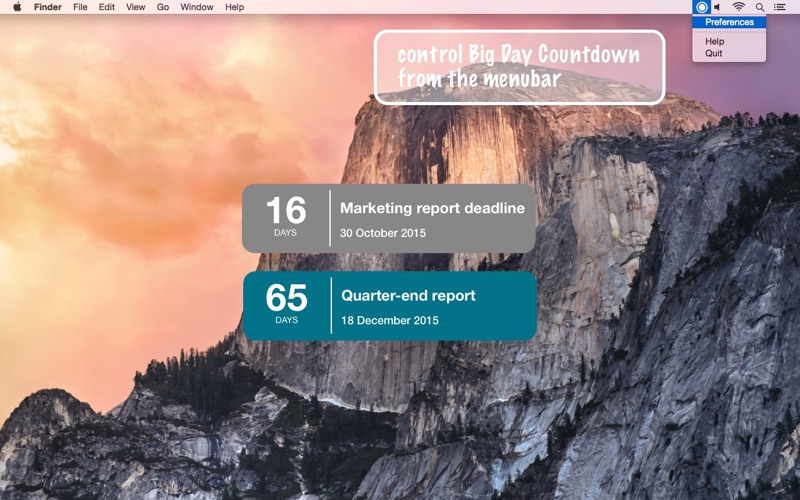Viewport: 800px width, 500px height.
Task: Open the Window menu
Action: pyautogui.click(x=196, y=7)
